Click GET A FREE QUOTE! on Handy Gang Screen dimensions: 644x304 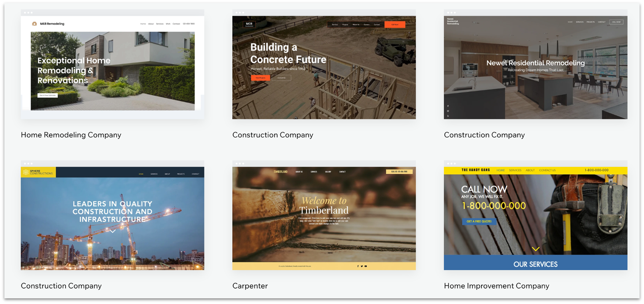pos(478,222)
